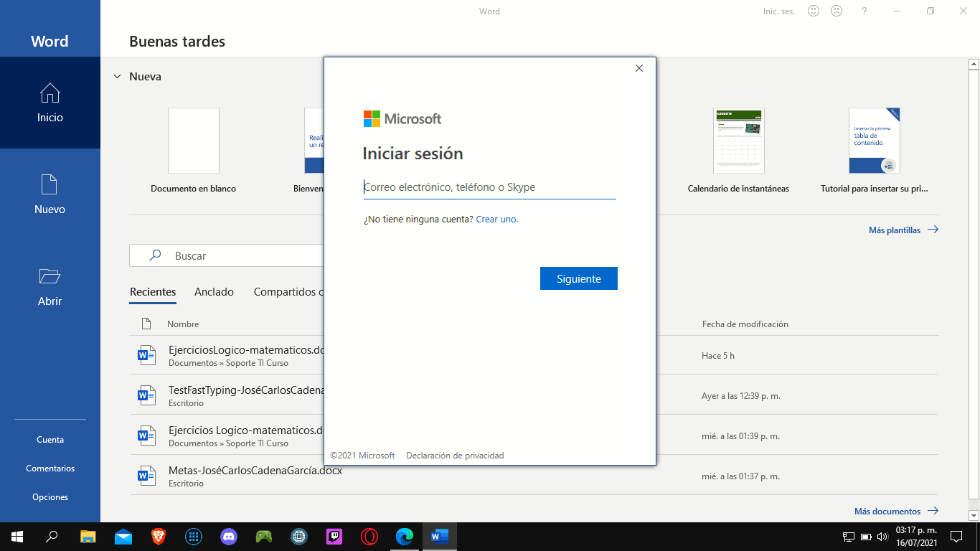This screenshot has height=551, width=980.
Task: Click the Crear uno account link
Action: (496, 220)
